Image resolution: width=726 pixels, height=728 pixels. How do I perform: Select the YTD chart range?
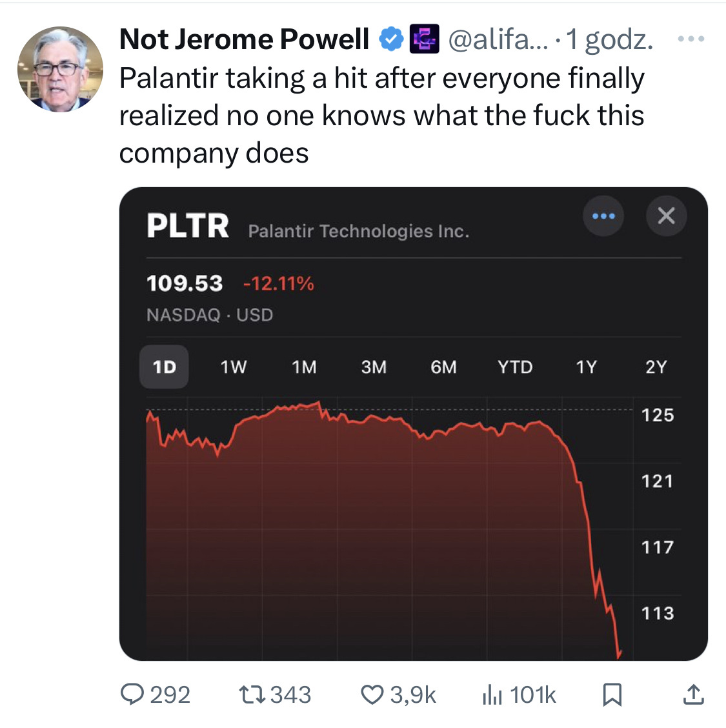(515, 367)
